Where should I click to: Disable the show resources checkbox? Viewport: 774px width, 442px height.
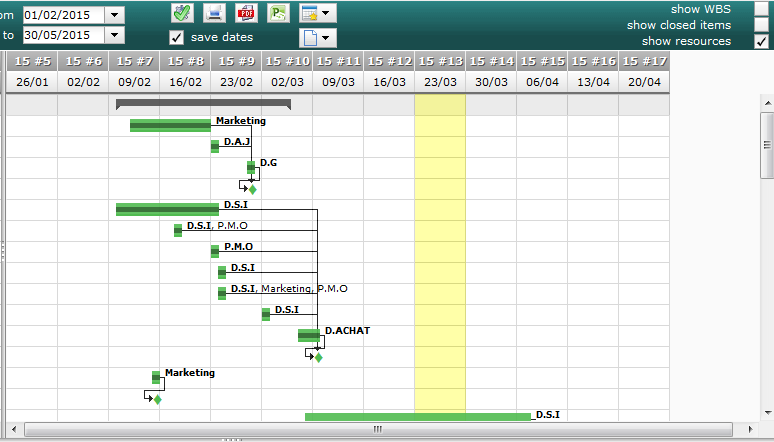[761, 41]
